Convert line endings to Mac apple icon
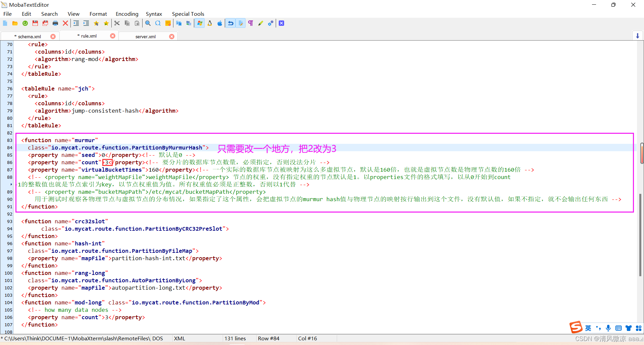Screen dimensions: 644x345 [x=220, y=23]
